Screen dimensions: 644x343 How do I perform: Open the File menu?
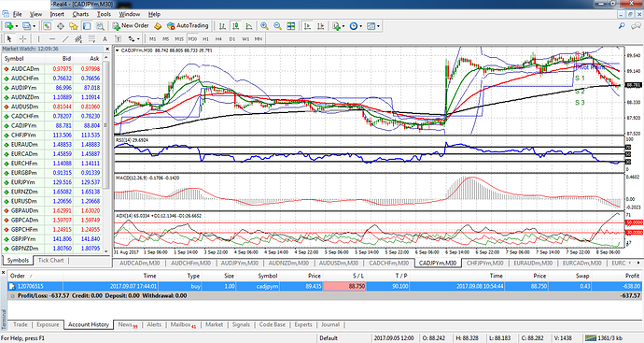pyautogui.click(x=17, y=14)
